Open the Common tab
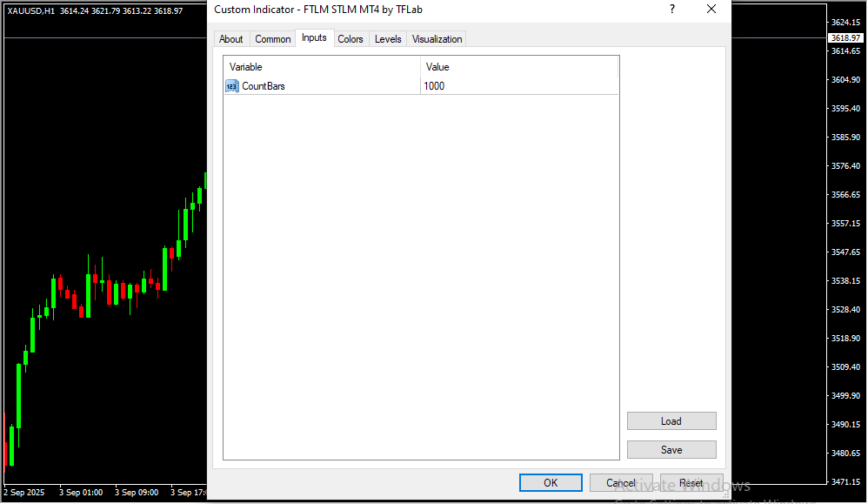The image size is (868, 504). [273, 39]
